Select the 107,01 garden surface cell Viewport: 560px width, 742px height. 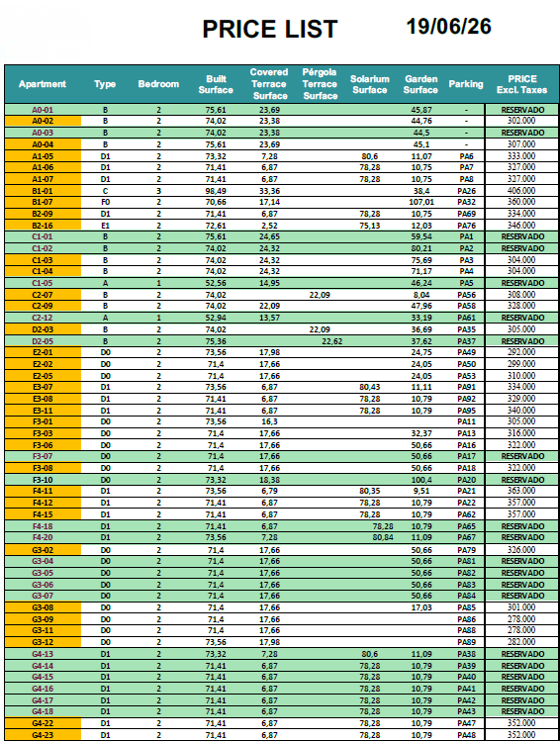(421, 202)
